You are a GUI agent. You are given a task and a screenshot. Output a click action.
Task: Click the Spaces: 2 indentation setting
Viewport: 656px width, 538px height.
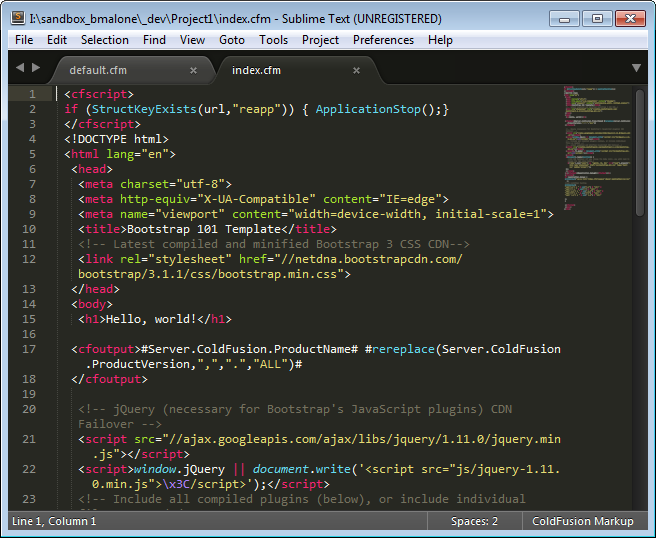coord(474,521)
